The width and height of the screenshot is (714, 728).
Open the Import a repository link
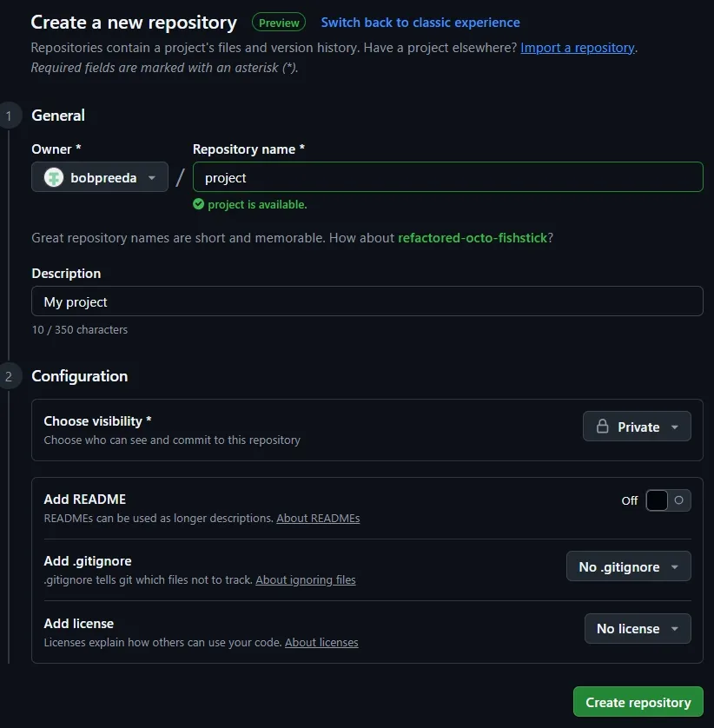coord(577,48)
